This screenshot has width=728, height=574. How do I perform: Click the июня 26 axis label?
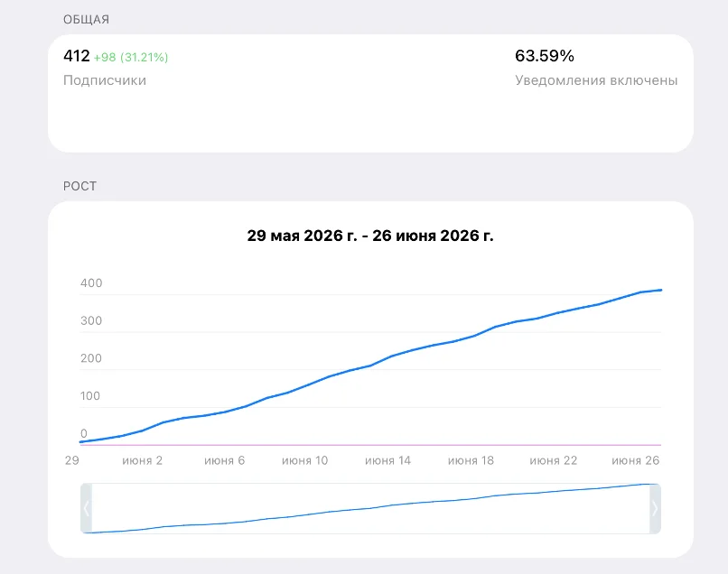click(636, 460)
